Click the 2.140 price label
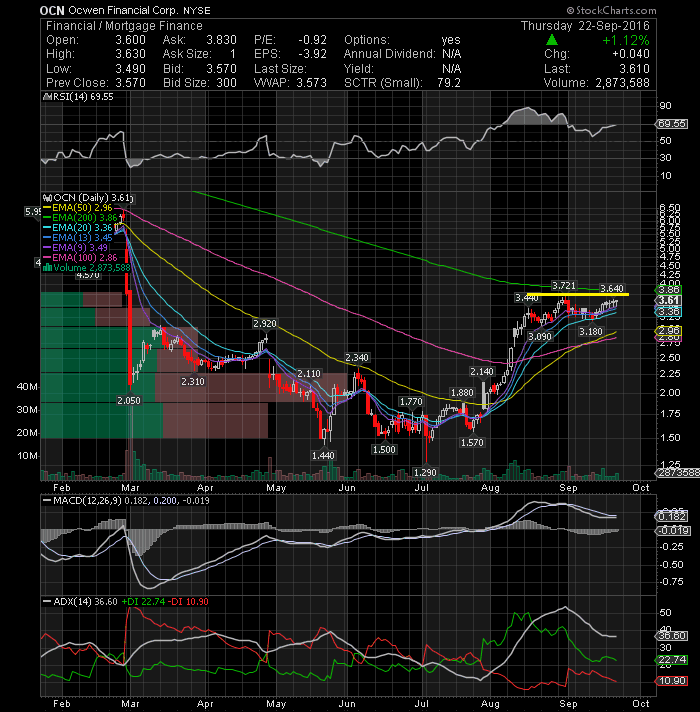The width and height of the screenshot is (700, 712). (482, 371)
